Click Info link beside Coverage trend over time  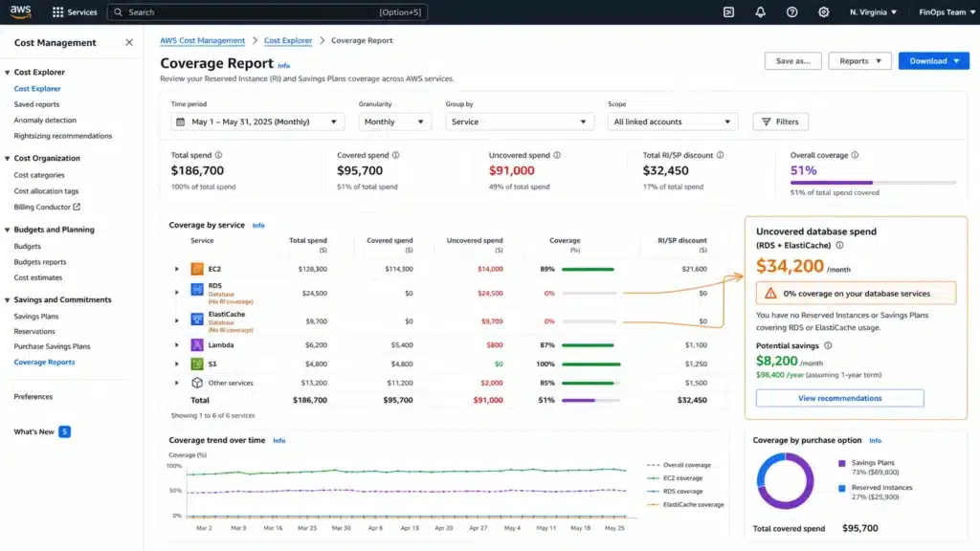278,441
